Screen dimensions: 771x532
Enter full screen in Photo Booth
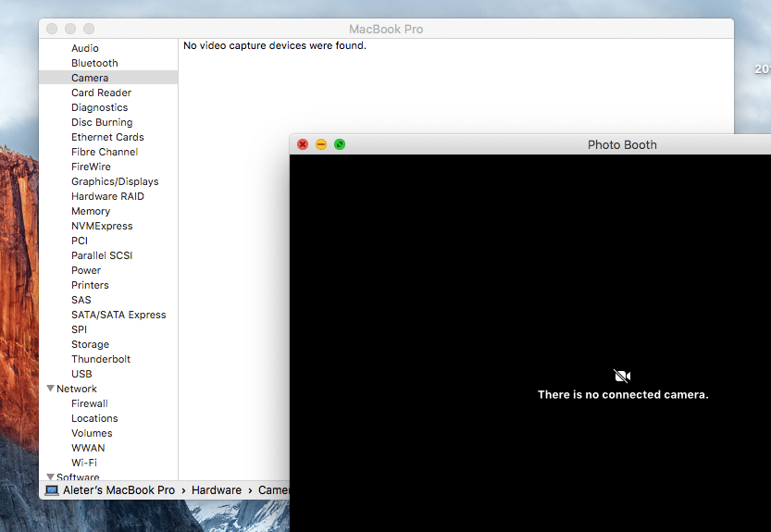340,144
